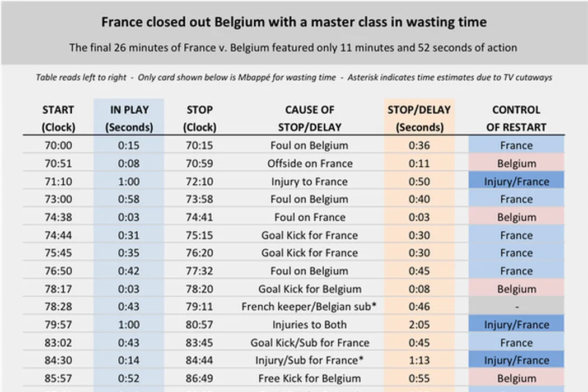
Task: Select the 2:05 stop/delay value
Action: click(x=419, y=325)
